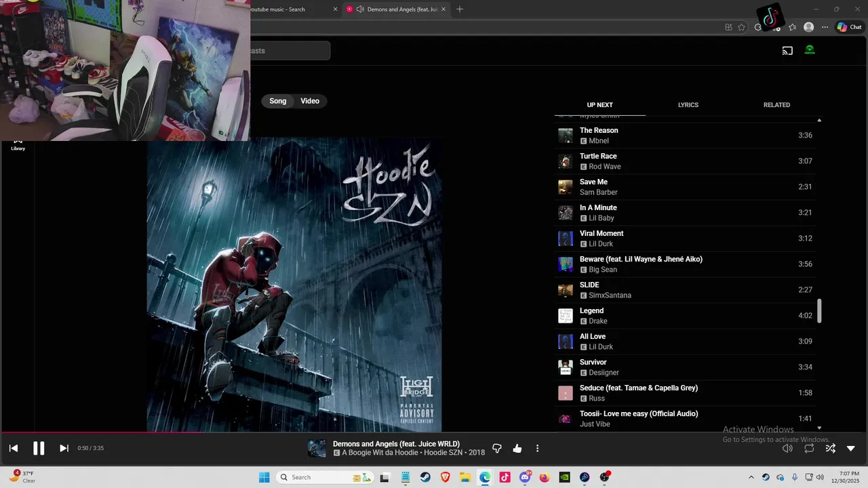Select Legend by Drake

pyautogui.click(x=687, y=316)
